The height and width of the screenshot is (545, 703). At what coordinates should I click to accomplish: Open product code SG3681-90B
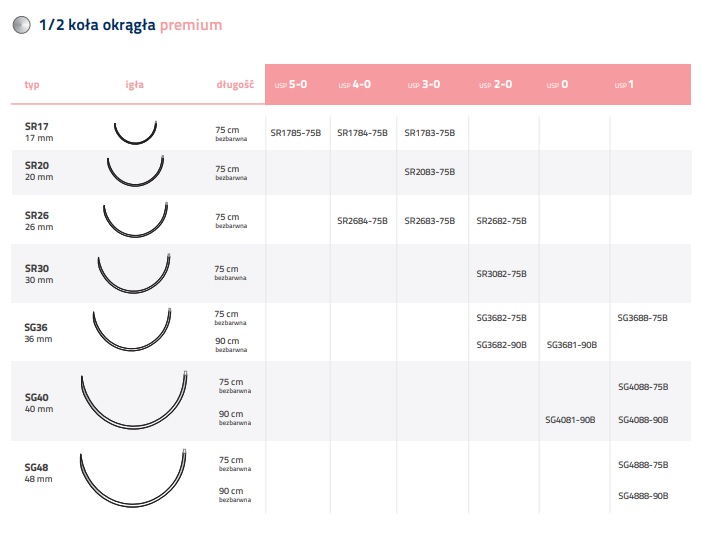pyautogui.click(x=572, y=345)
